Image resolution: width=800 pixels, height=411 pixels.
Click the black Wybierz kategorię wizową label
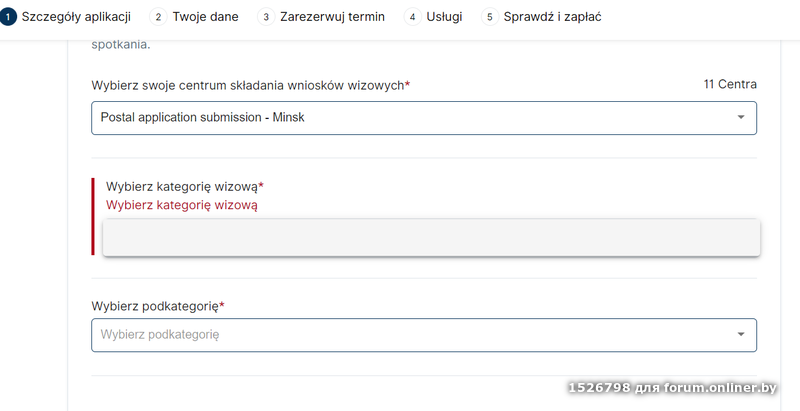pyautogui.click(x=184, y=187)
